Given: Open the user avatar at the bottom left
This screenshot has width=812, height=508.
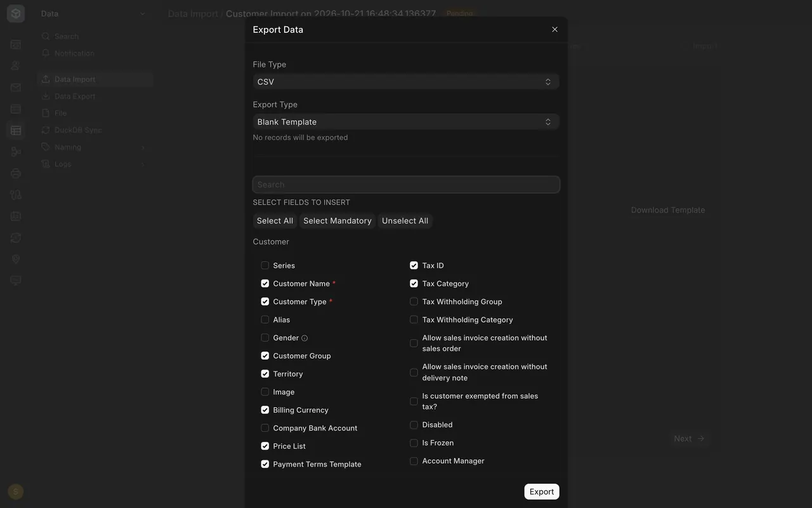Looking at the screenshot, I should pyautogui.click(x=16, y=491).
